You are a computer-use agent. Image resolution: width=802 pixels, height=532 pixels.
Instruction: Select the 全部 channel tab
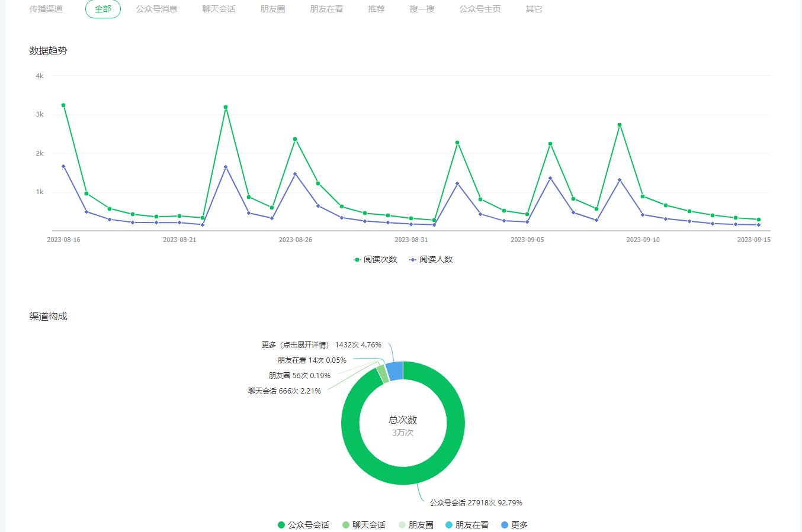pyautogui.click(x=102, y=9)
